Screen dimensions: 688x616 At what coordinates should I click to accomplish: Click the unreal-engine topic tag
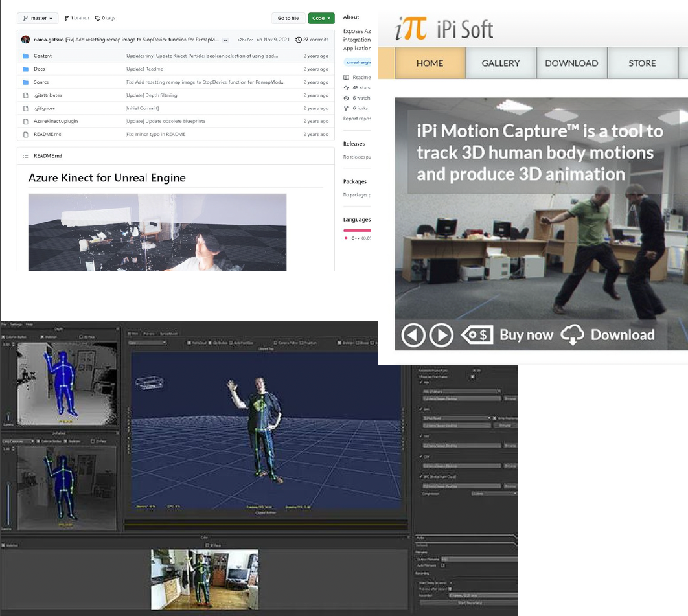point(358,62)
